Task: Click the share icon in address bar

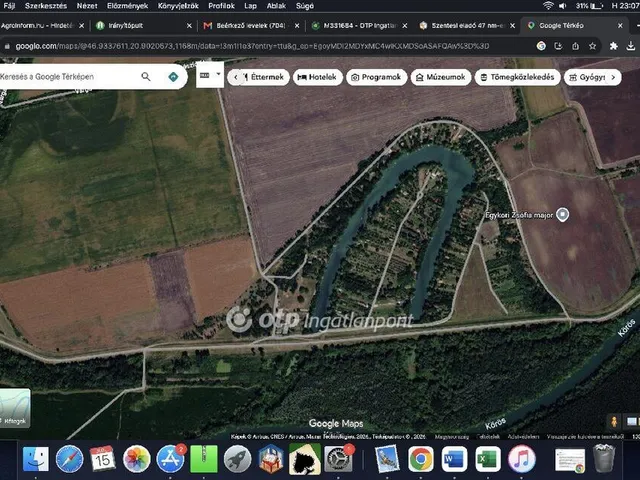Action: pos(575,46)
